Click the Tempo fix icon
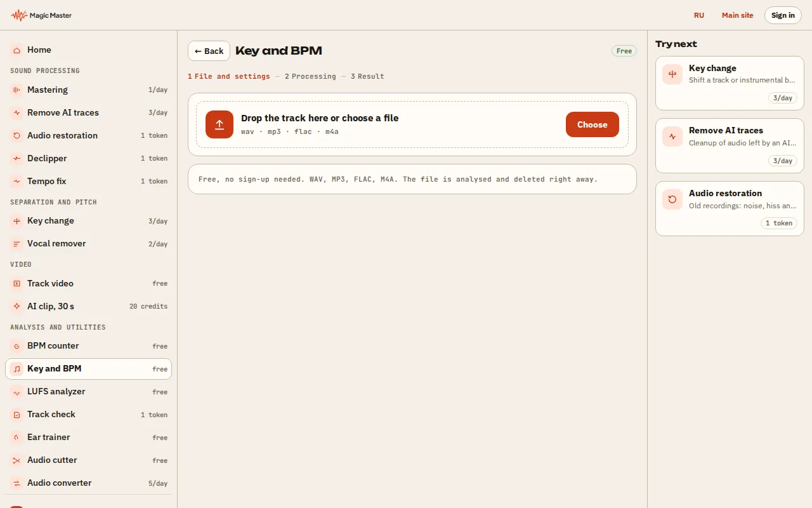812x508 pixels. coord(16,182)
